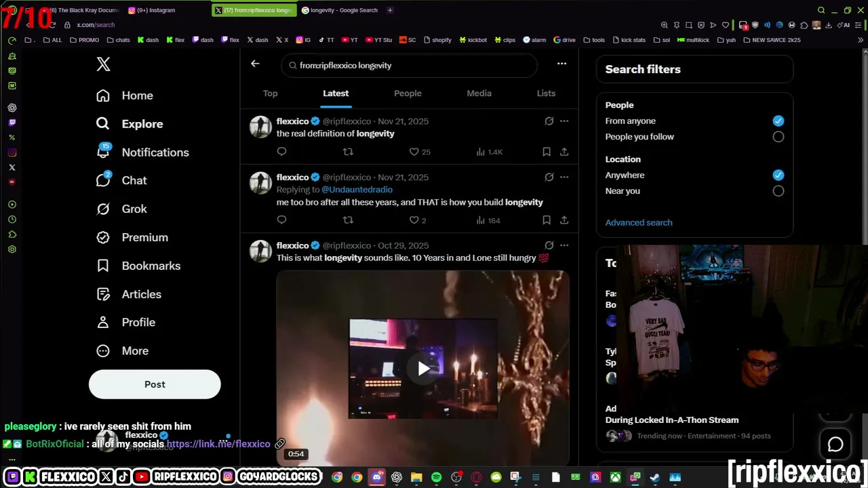Open the 'NEW SAWCE 2k25' bookmarks folder
This screenshot has height=488, width=868.
pos(772,40)
